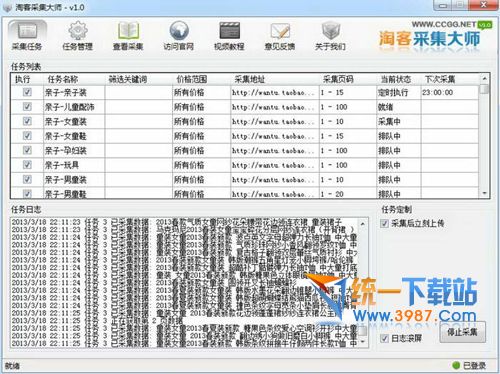Open 视频教程 clapperboard icon
This screenshot has width=500, height=374.
(229, 36)
